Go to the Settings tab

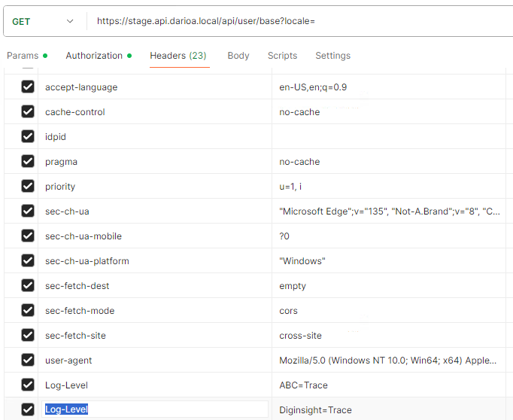332,56
